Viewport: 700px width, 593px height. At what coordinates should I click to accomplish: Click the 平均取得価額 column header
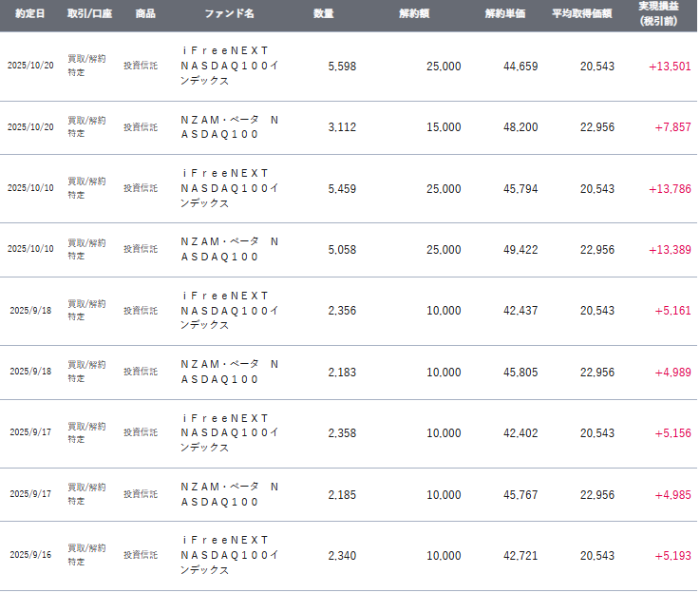[x=582, y=14]
